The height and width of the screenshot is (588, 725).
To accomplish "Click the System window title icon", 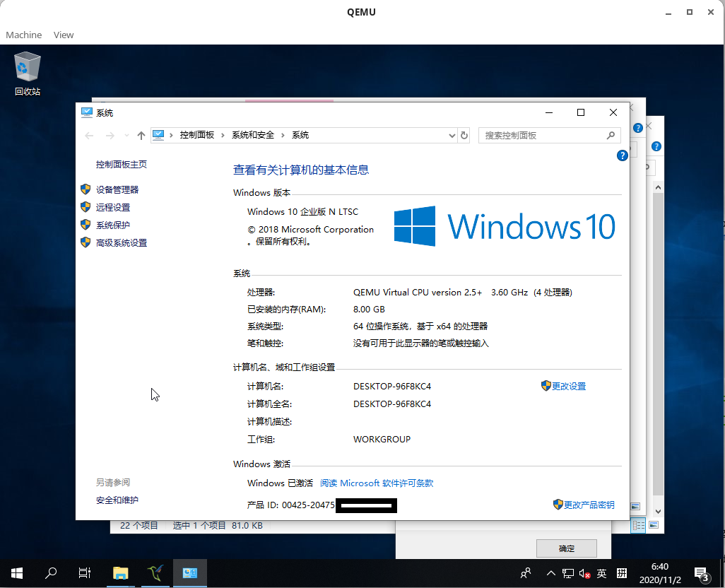I will [x=86, y=112].
